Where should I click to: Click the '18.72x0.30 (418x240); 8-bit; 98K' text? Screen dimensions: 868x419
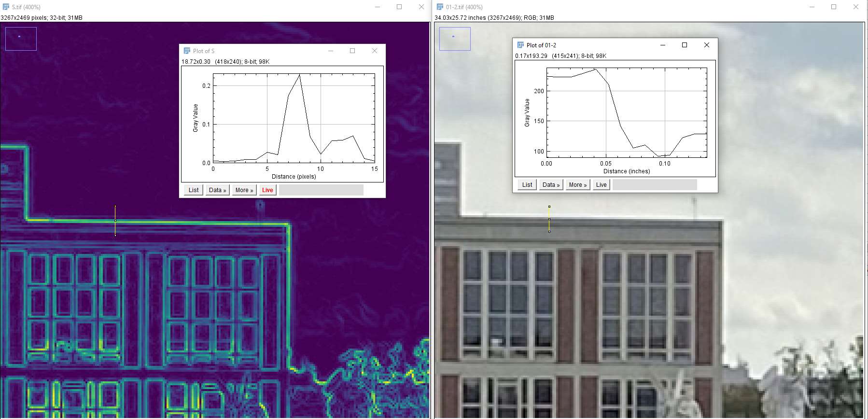(x=225, y=62)
